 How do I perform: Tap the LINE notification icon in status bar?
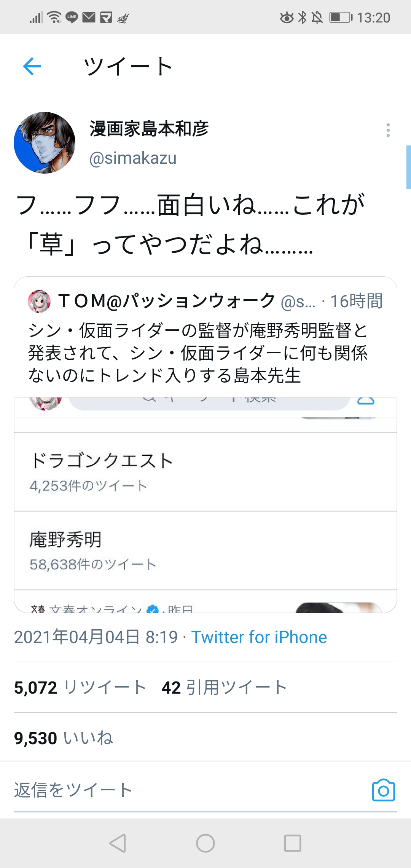(x=72, y=17)
